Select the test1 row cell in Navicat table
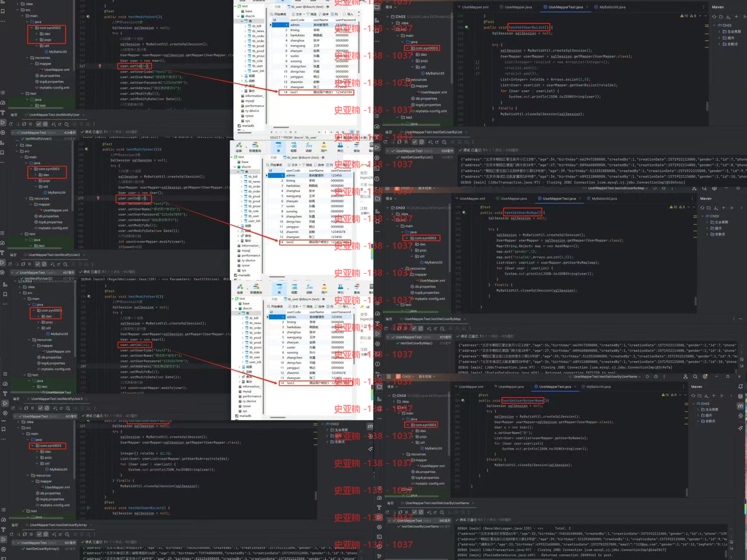The image size is (747, 560). (x=294, y=92)
